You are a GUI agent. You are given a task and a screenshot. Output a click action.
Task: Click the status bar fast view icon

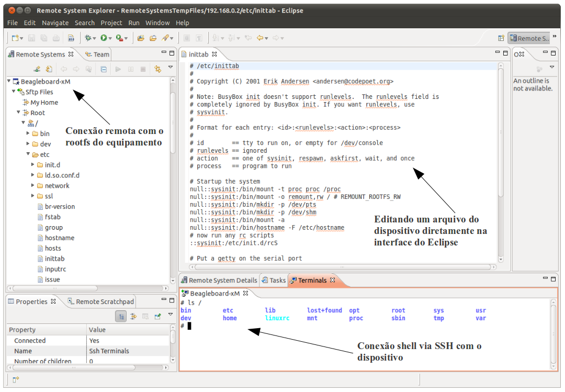[16, 379]
